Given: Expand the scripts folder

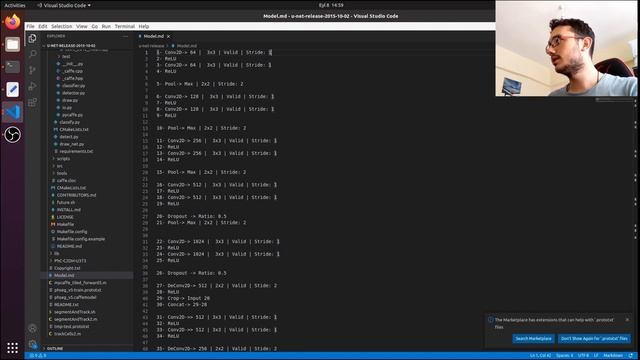Looking at the screenshot, I should coord(63,158).
